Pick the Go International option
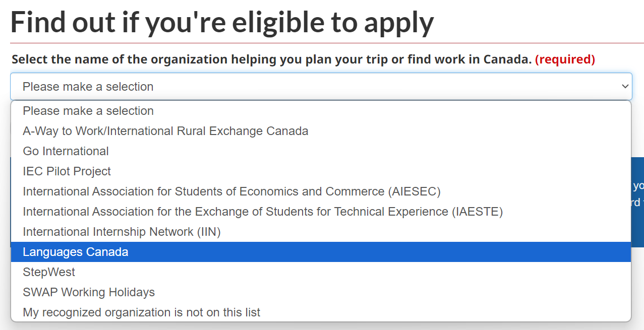644x330 pixels. (321, 151)
